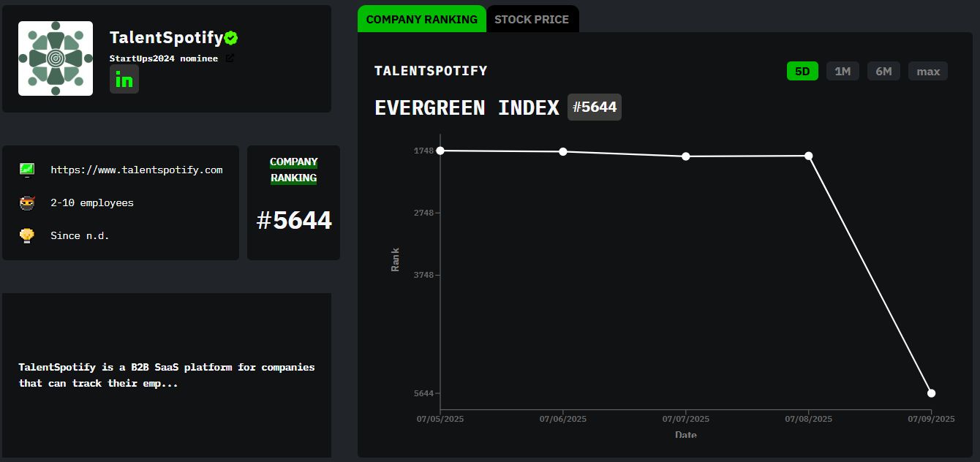Click the chart data point for 07/09/2025
Viewport: 980px width, 462px height.
(x=932, y=393)
